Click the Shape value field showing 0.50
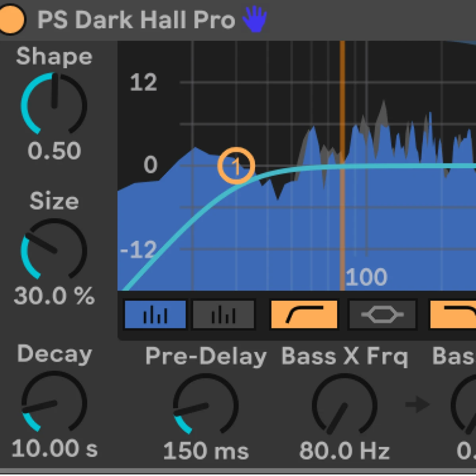Screen dimensions: 476x476 tap(54, 151)
